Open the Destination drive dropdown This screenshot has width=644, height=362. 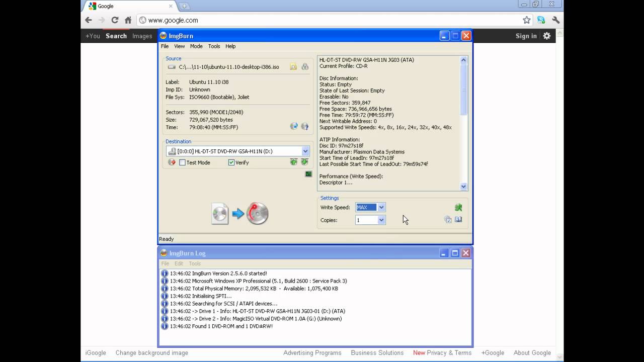pos(305,151)
